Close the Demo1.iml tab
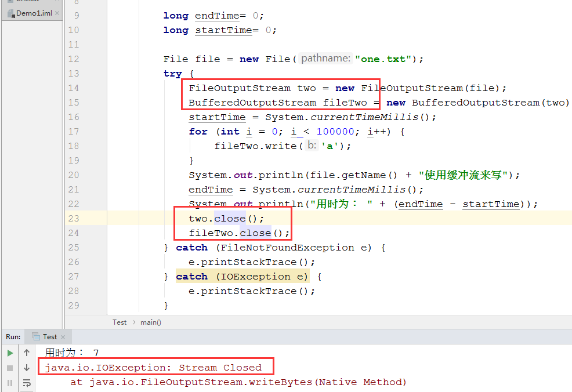The height and width of the screenshot is (392, 572). [x=57, y=13]
